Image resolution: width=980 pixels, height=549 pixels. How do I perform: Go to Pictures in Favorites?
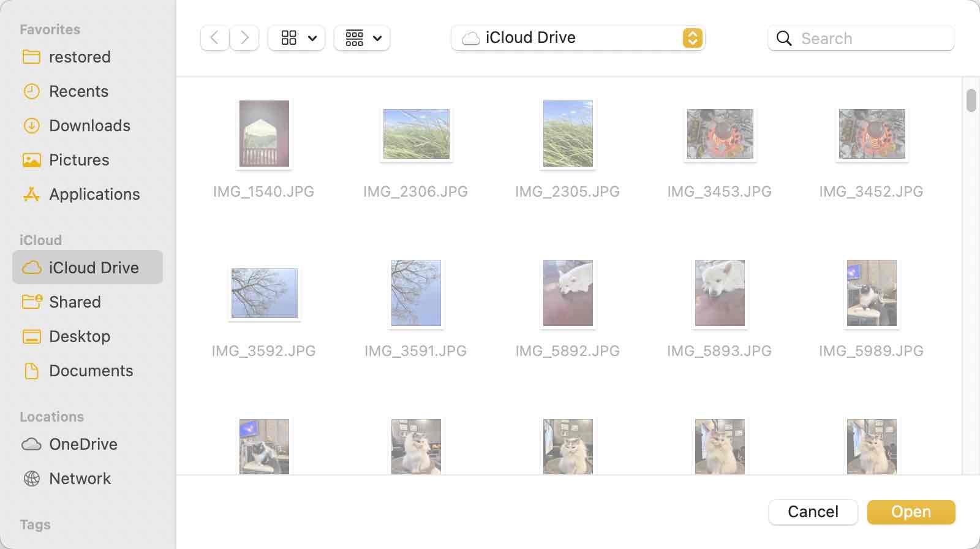pos(79,160)
